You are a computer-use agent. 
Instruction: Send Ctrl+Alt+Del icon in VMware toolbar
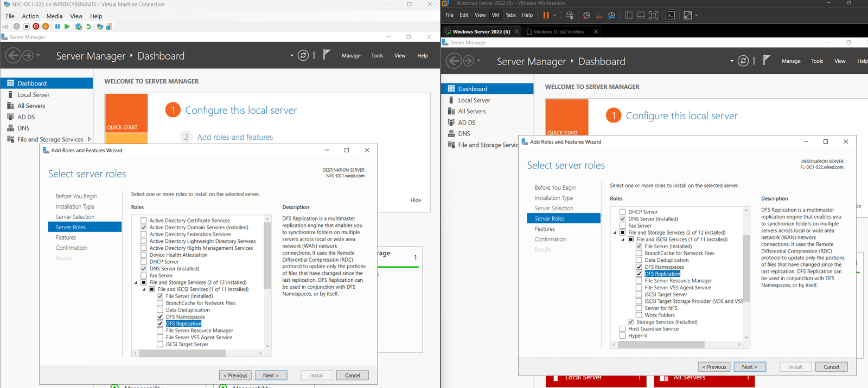[570, 15]
